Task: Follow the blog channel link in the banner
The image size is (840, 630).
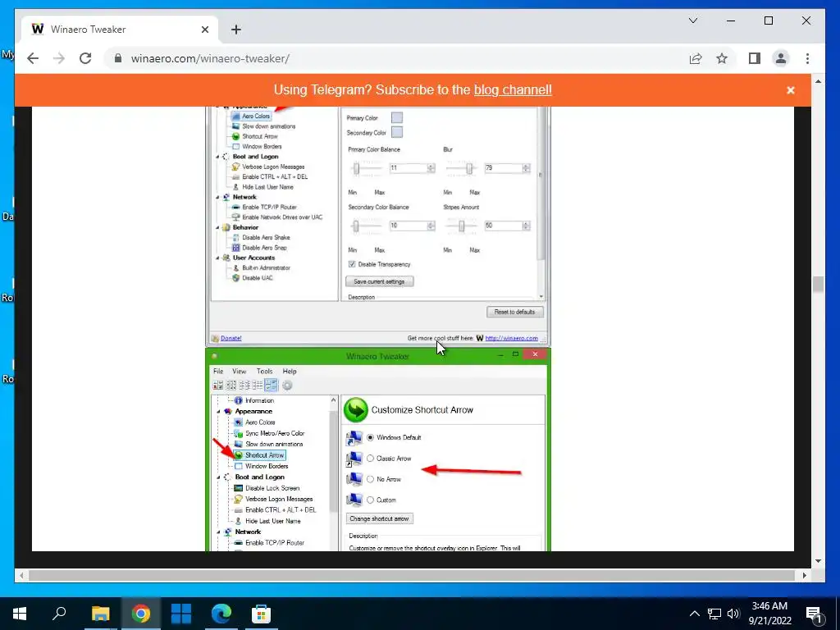Action: coord(513,89)
